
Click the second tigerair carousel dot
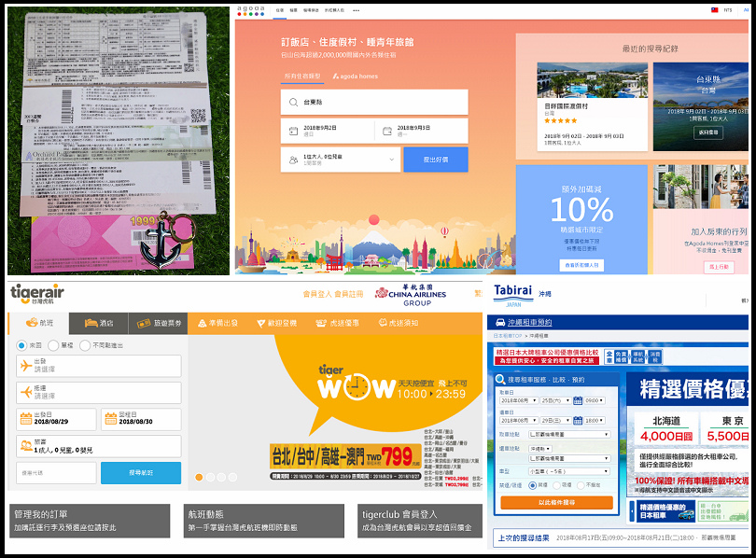[x=210, y=477]
